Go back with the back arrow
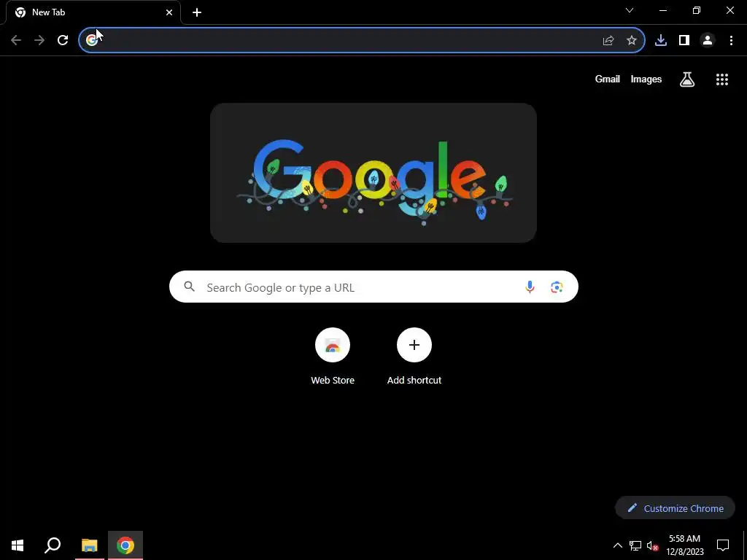 [x=16, y=41]
